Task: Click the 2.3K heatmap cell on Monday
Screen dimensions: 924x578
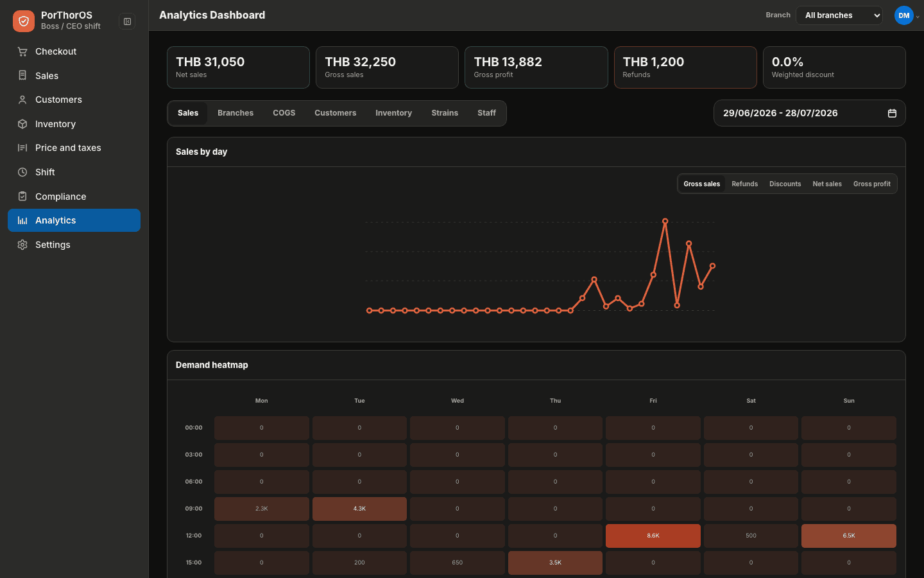Action: [262, 509]
